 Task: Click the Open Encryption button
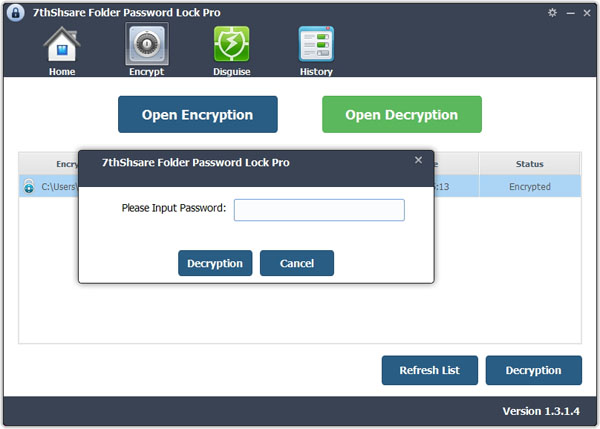[198, 114]
